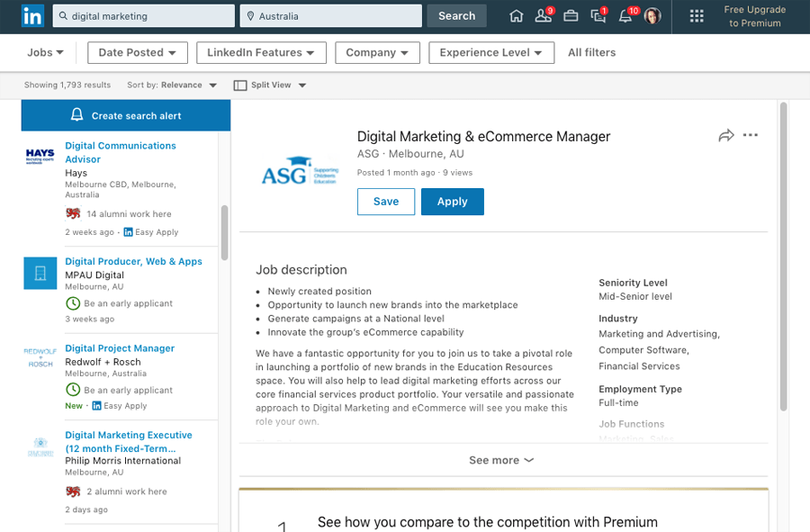This screenshot has height=532, width=810.
Task: Open the Split View dropdown
Action: pos(270,86)
